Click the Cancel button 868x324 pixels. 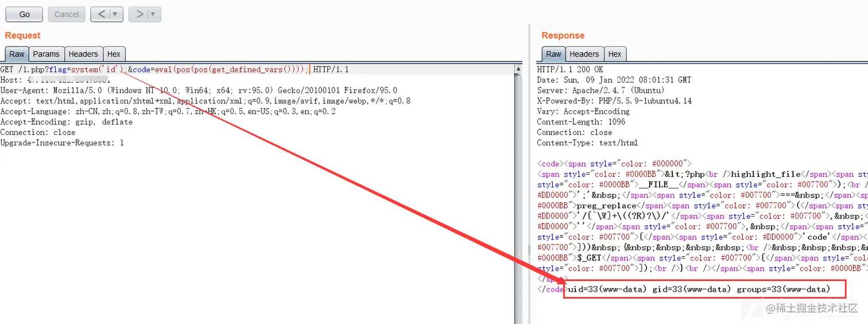click(x=67, y=14)
